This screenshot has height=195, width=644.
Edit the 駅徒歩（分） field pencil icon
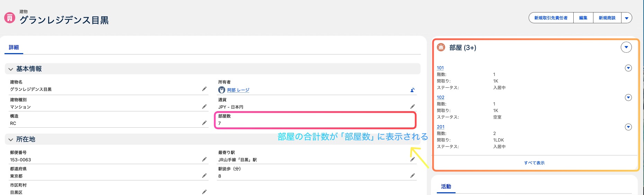[x=413, y=176]
